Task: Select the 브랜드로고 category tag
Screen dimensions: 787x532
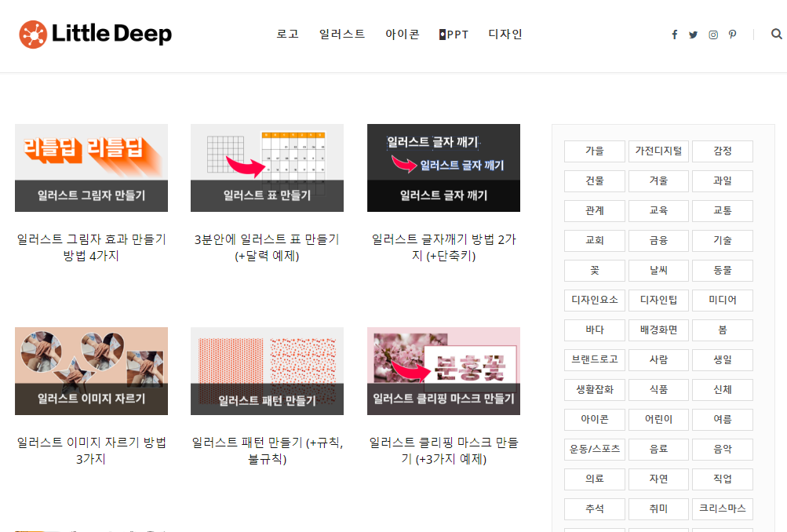Action: pyautogui.click(x=594, y=359)
